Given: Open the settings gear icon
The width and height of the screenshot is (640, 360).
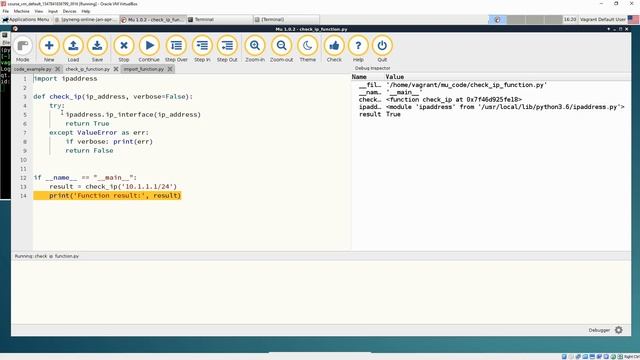Looking at the screenshot, I should (x=619, y=330).
